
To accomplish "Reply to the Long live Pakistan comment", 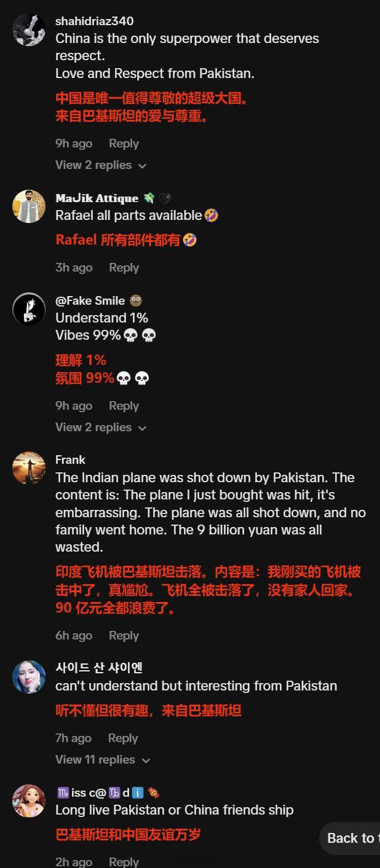I will pyautogui.click(x=124, y=862).
